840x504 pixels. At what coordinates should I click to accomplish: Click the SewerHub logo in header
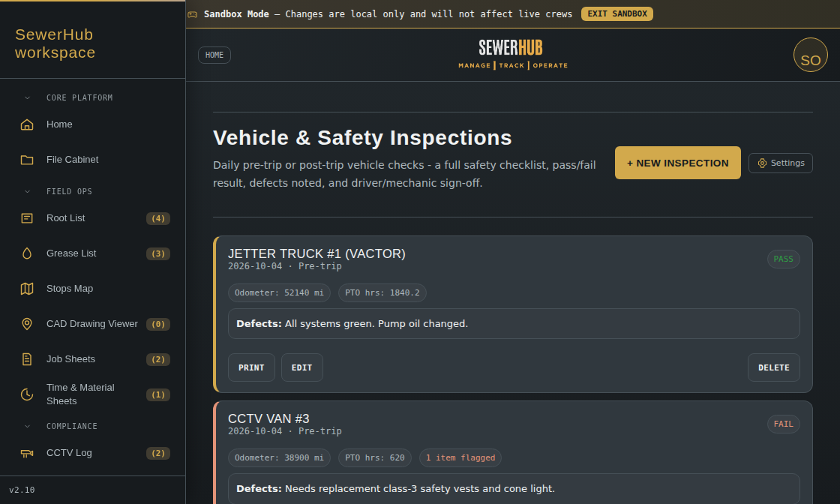(512, 54)
